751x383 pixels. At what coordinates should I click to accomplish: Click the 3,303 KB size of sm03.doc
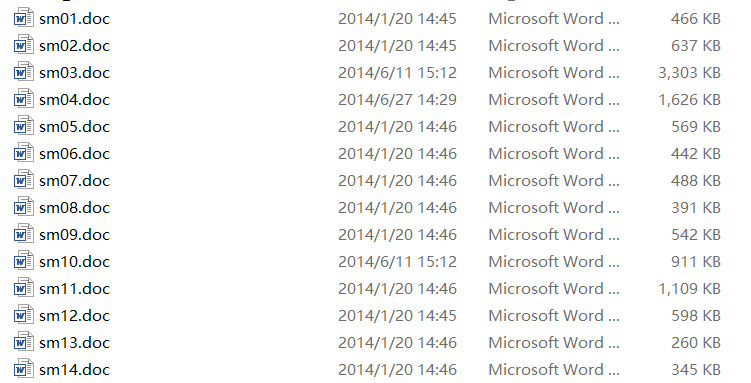(x=689, y=73)
